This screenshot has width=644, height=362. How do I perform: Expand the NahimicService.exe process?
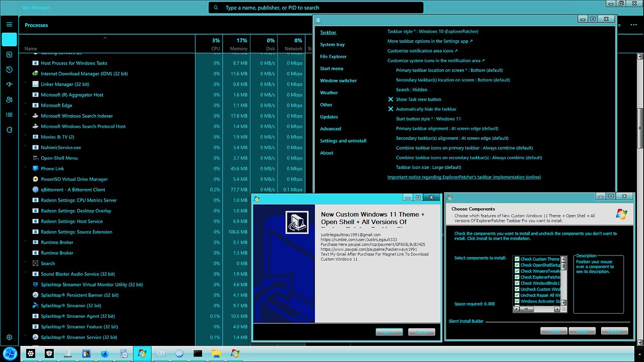click(26, 147)
